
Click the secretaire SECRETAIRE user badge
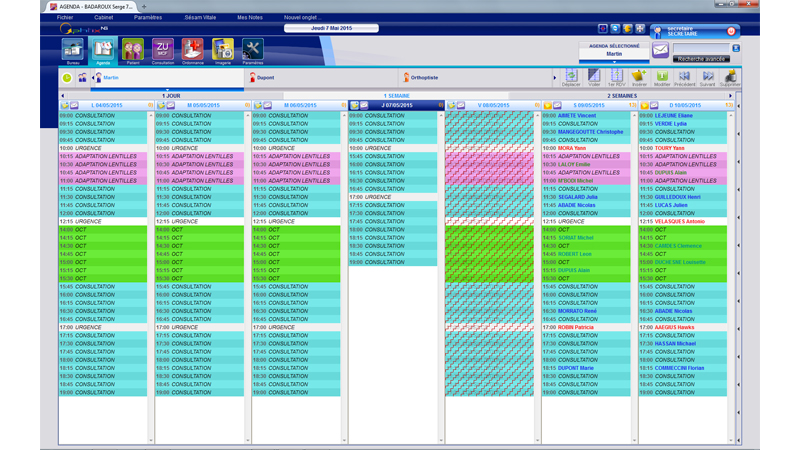[x=694, y=32]
